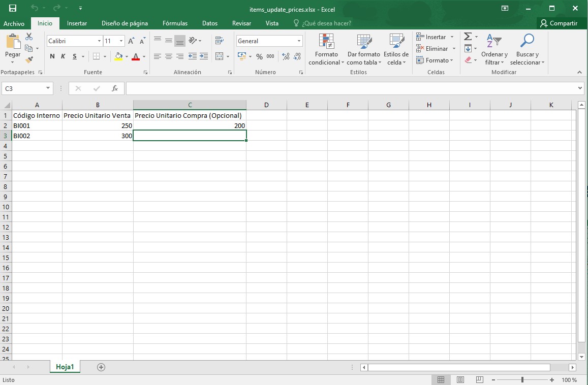The image size is (588, 385).
Task: Click the Percent Style icon
Action: [259, 56]
